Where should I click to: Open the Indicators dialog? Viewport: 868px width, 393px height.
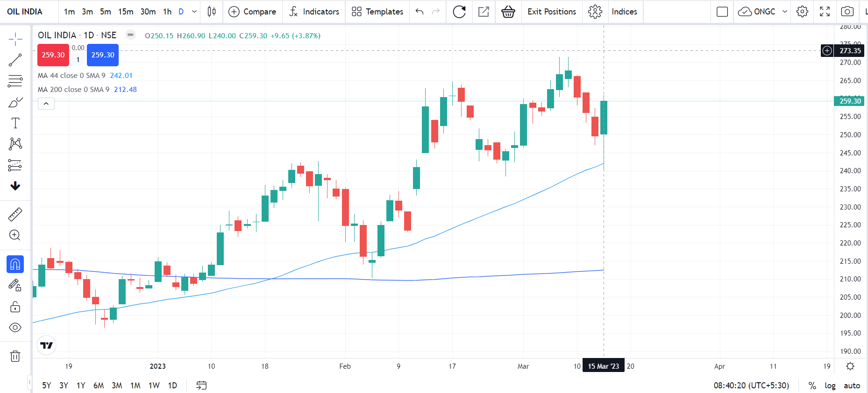pyautogui.click(x=314, y=12)
